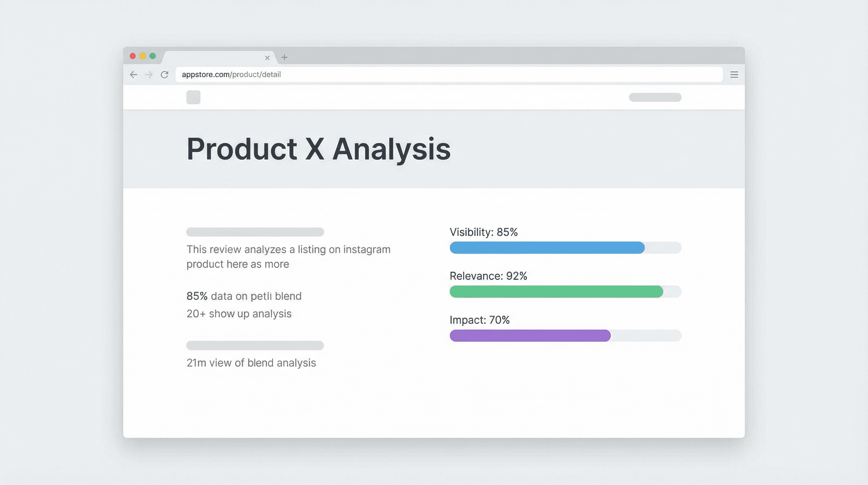Click the "21m view of blend analysis" text
Screen dimensions: 868x485
[251, 363]
